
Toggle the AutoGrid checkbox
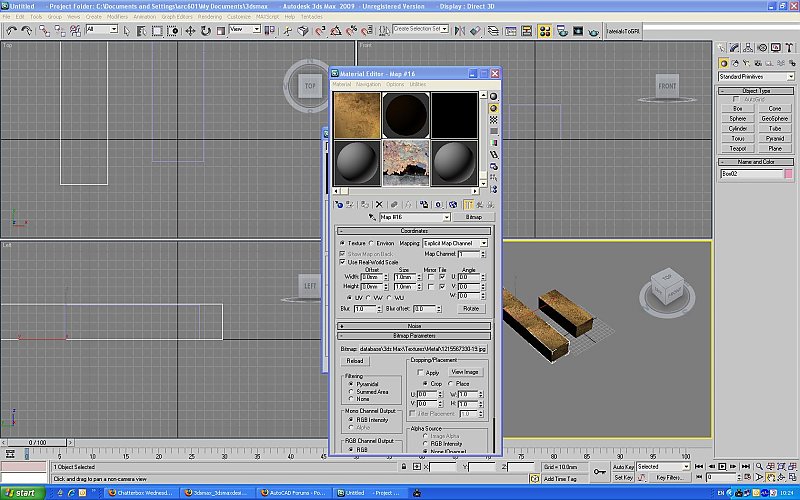tap(735, 99)
